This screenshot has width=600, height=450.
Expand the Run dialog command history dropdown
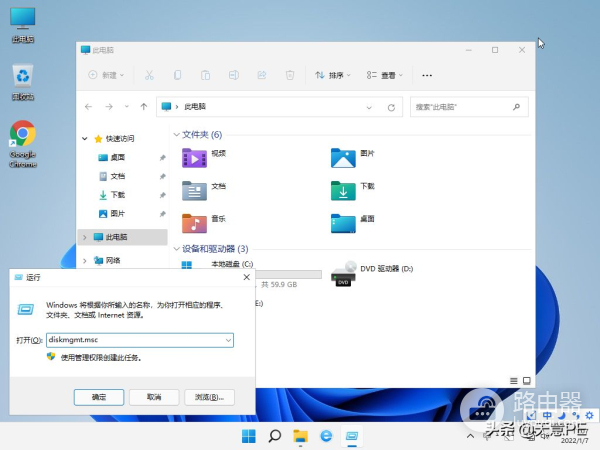pos(228,340)
